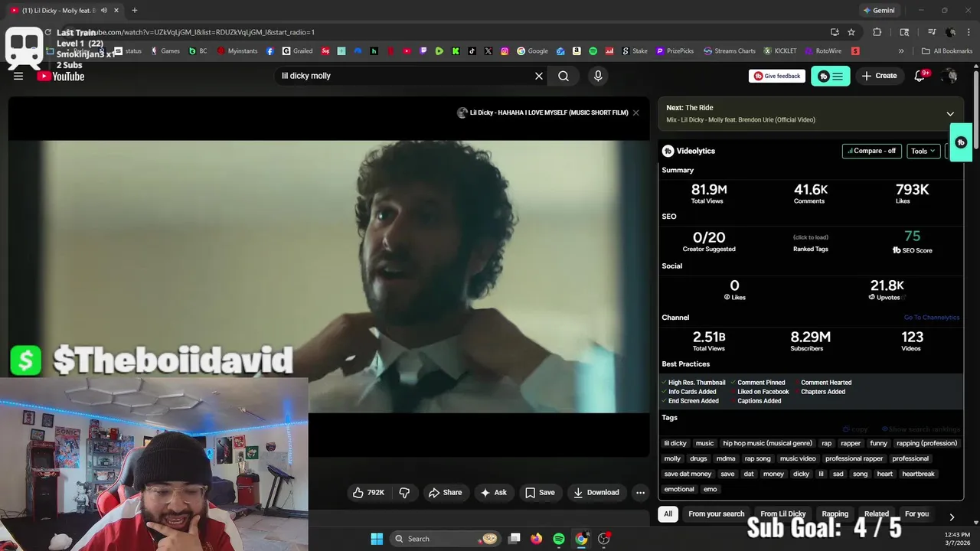Image resolution: width=980 pixels, height=551 pixels.
Task: Close the HAHAHA I LOVE MYSELF card
Action: (x=635, y=112)
